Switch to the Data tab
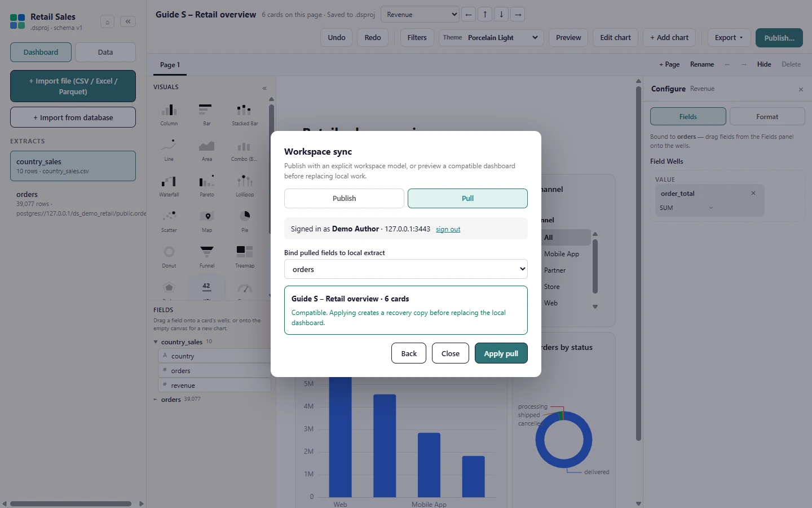812x508 pixels. pyautogui.click(x=105, y=52)
